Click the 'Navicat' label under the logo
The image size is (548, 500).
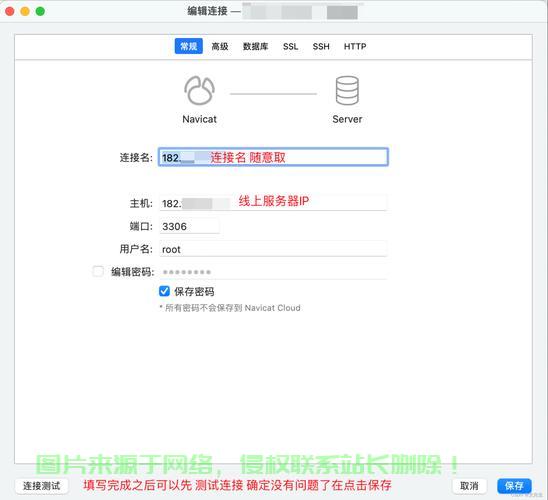pyautogui.click(x=200, y=119)
